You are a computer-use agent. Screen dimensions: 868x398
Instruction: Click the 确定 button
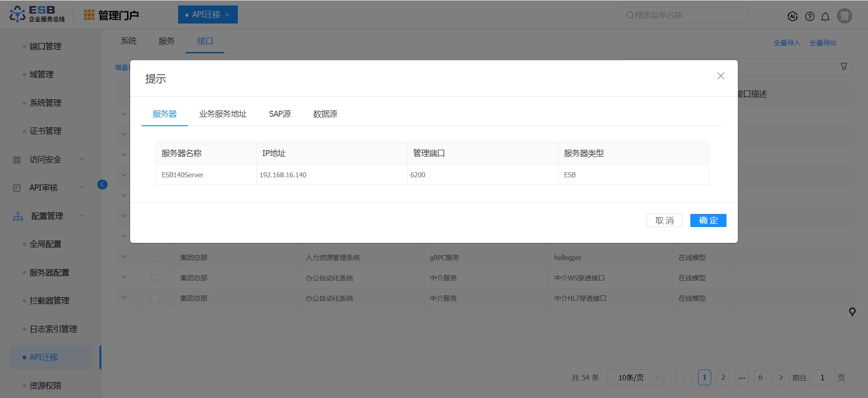tap(708, 220)
